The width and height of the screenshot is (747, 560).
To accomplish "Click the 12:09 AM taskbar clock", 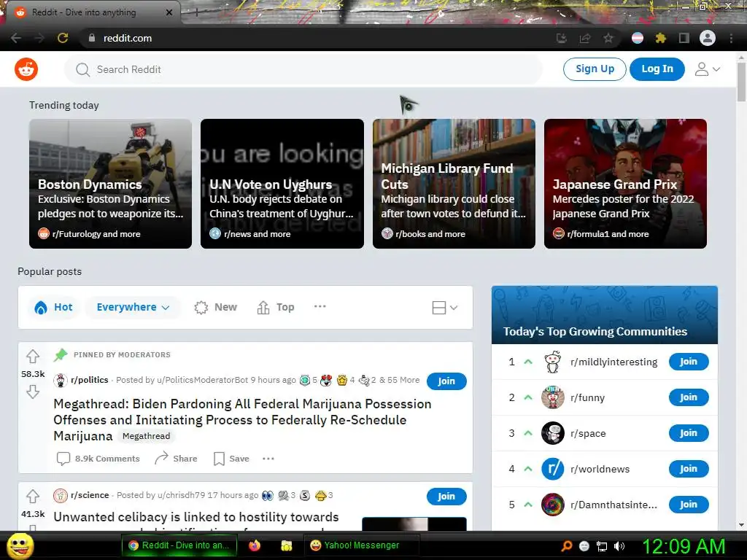I will (x=684, y=546).
